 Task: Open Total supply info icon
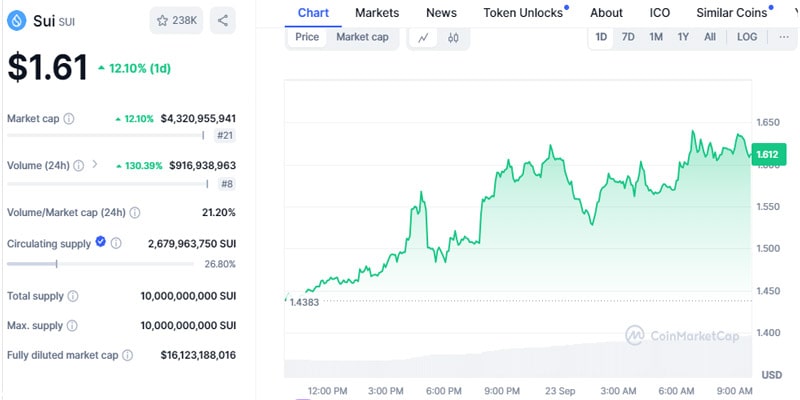73,296
